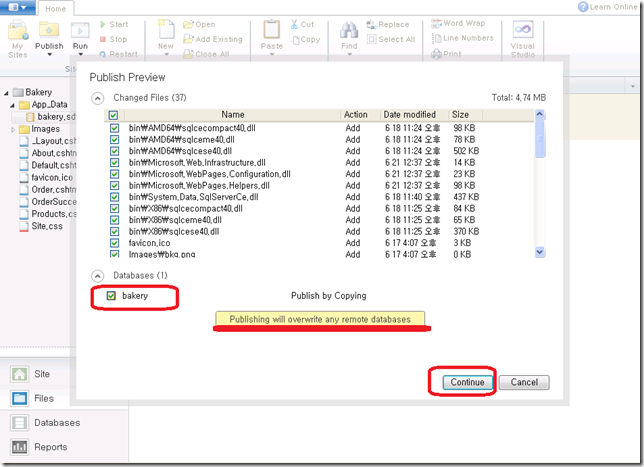Click the Restart site button
This screenshot has width=644, height=467.
point(118,54)
